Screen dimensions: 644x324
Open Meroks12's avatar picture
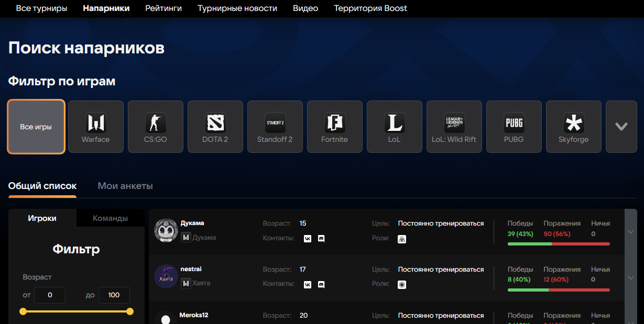[166, 317]
